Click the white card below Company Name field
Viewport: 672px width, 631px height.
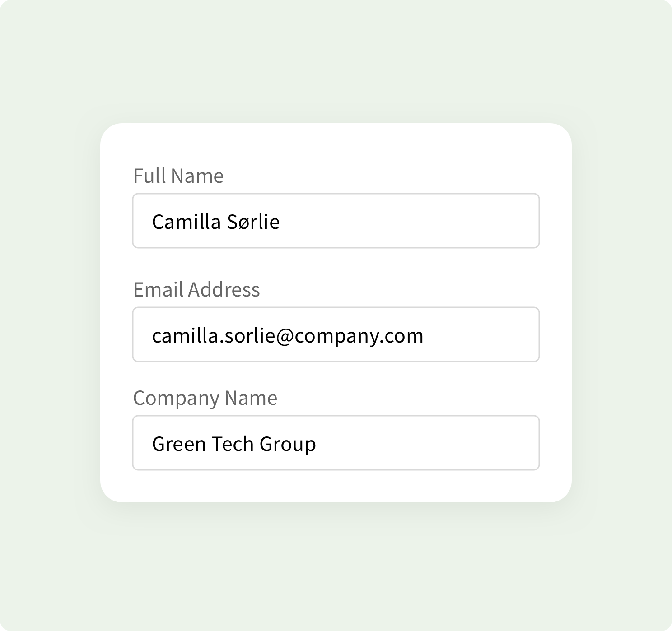(x=336, y=487)
